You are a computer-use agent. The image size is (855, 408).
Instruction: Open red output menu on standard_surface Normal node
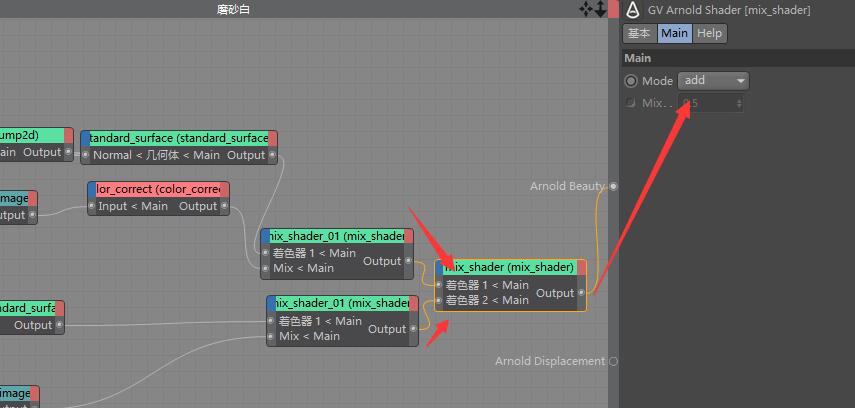(x=273, y=139)
